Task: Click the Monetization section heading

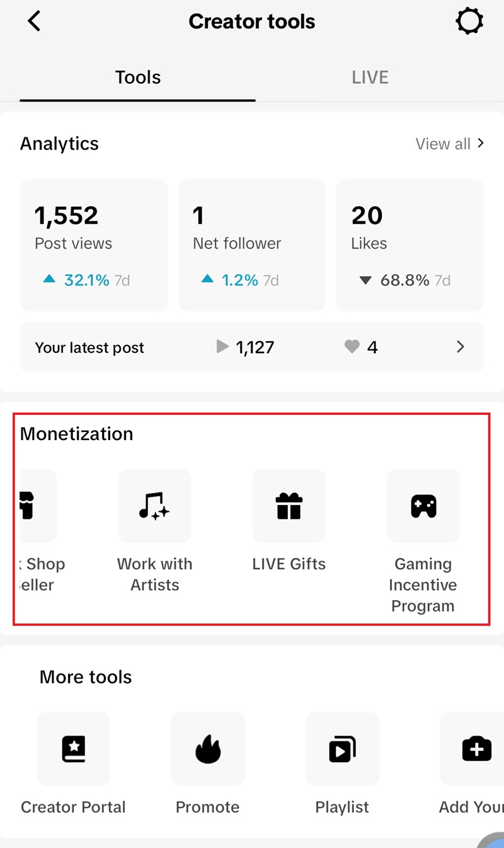Action: click(77, 434)
